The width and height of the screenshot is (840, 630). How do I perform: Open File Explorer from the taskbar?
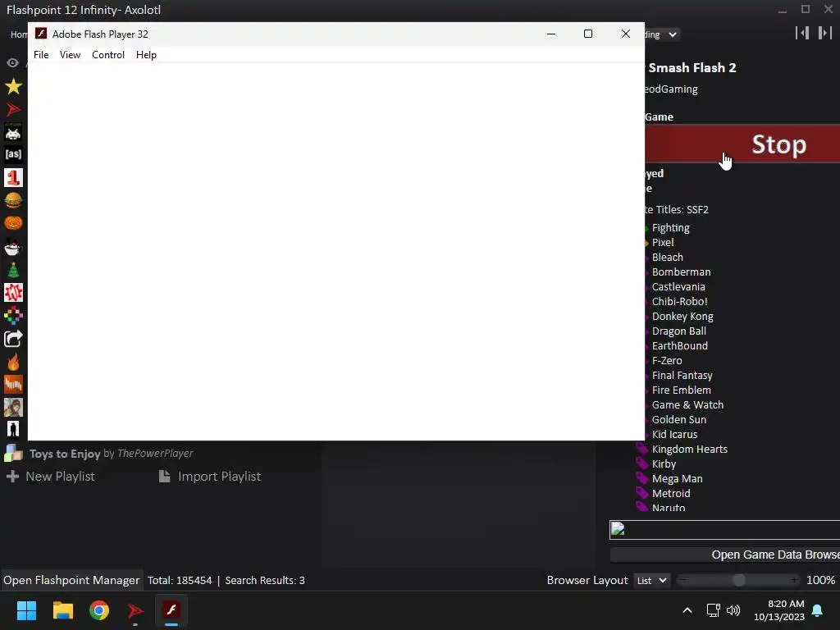(x=62, y=610)
